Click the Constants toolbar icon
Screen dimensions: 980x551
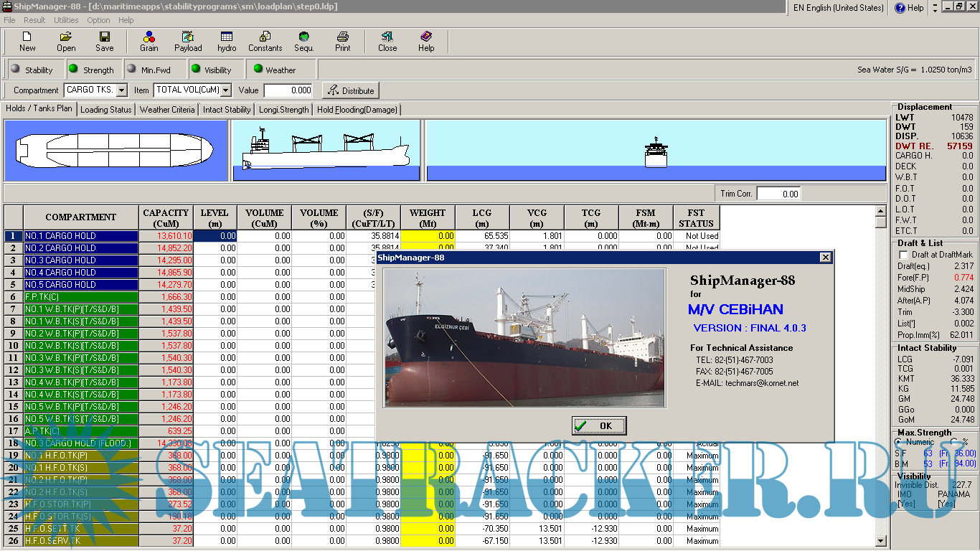coord(265,37)
